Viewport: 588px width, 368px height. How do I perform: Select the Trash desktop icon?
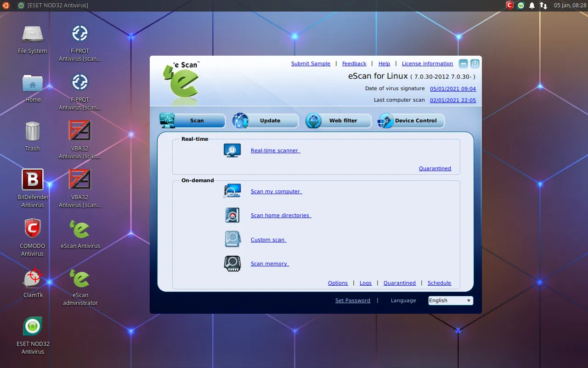tap(32, 137)
